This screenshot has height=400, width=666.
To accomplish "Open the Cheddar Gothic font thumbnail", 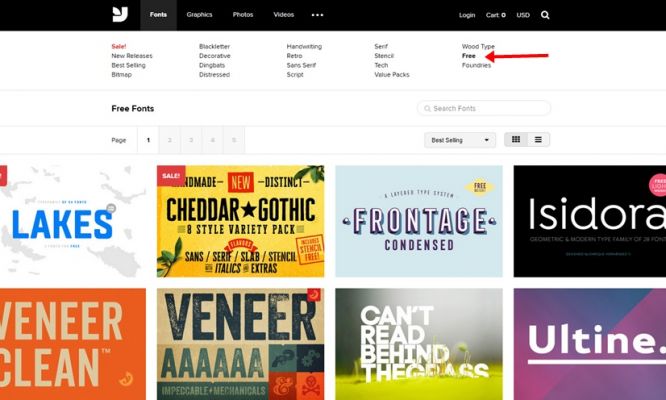I will 240,221.
